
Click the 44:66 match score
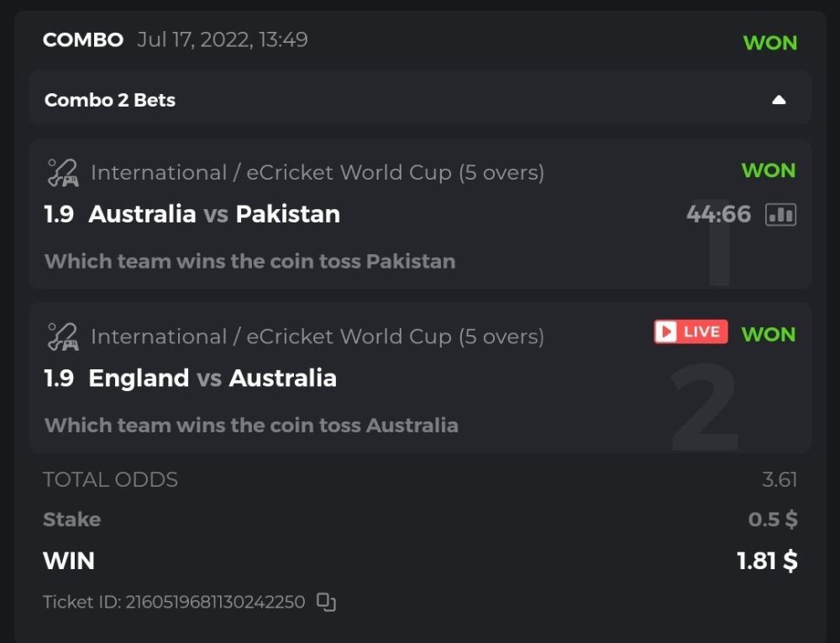[x=718, y=214]
